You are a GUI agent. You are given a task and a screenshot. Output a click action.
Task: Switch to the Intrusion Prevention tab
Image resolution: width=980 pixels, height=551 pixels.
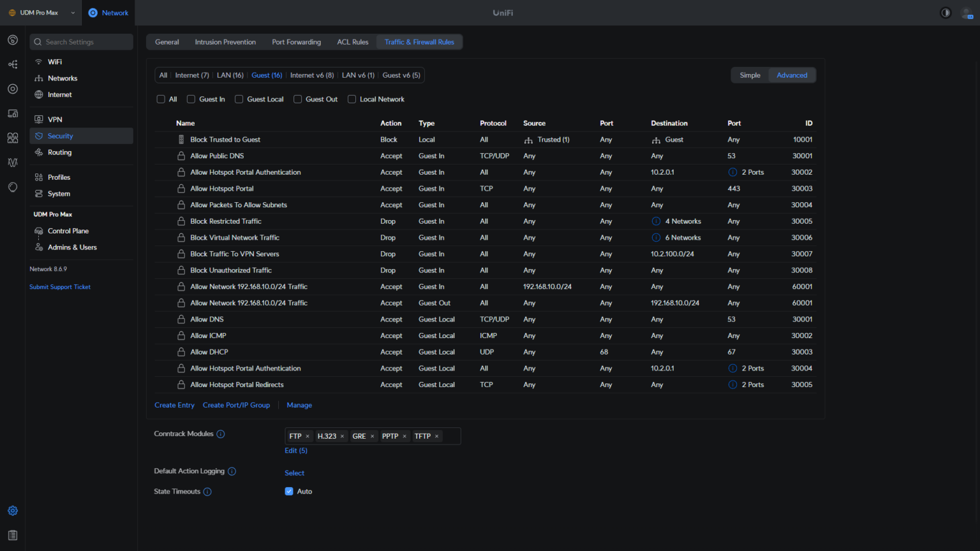tap(225, 41)
